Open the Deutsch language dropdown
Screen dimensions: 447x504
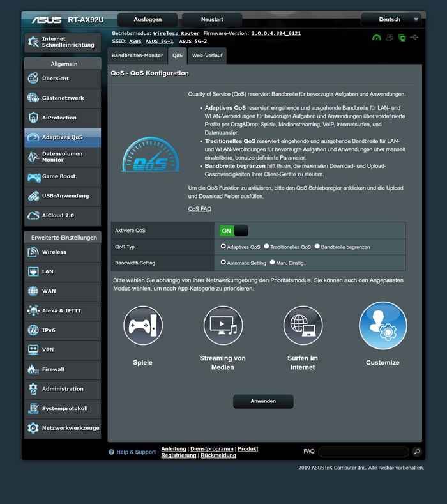click(391, 20)
